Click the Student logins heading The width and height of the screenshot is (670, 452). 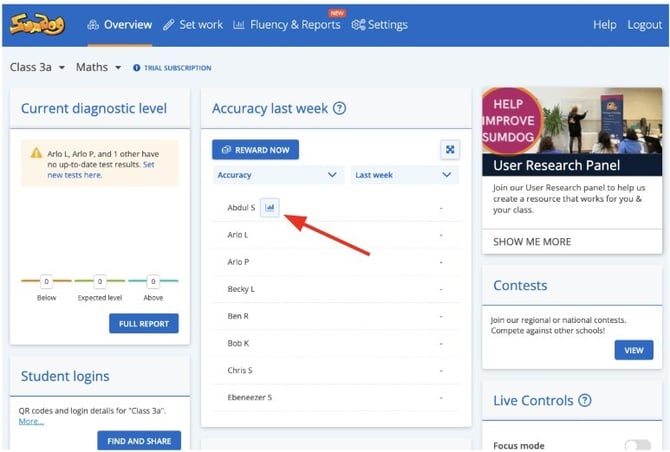[x=65, y=376]
